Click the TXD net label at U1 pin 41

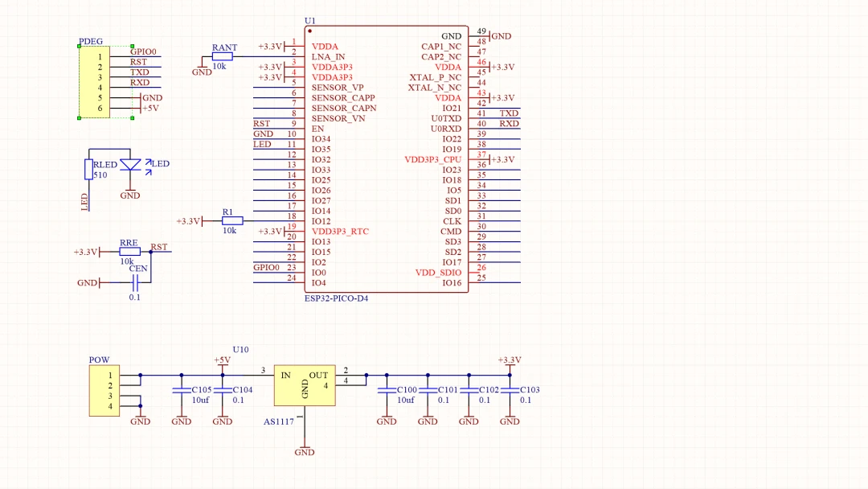click(x=510, y=113)
